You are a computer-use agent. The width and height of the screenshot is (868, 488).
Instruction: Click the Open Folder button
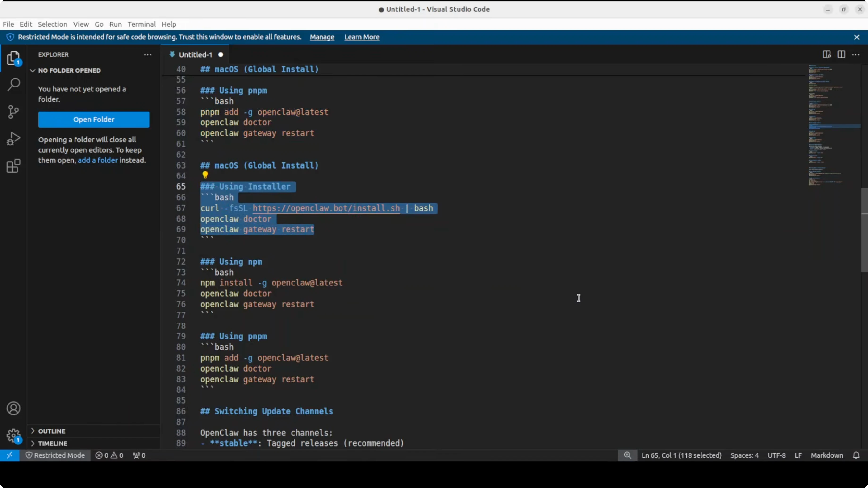94,120
